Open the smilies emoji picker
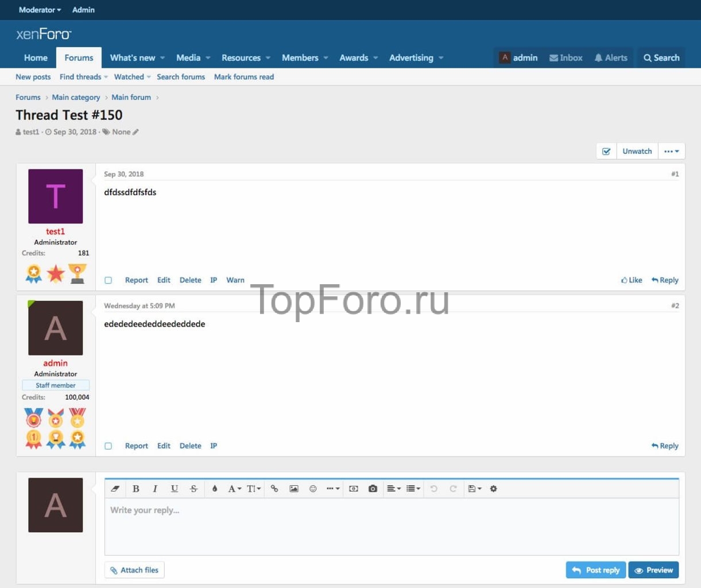Image resolution: width=701 pixels, height=588 pixels. (x=313, y=489)
